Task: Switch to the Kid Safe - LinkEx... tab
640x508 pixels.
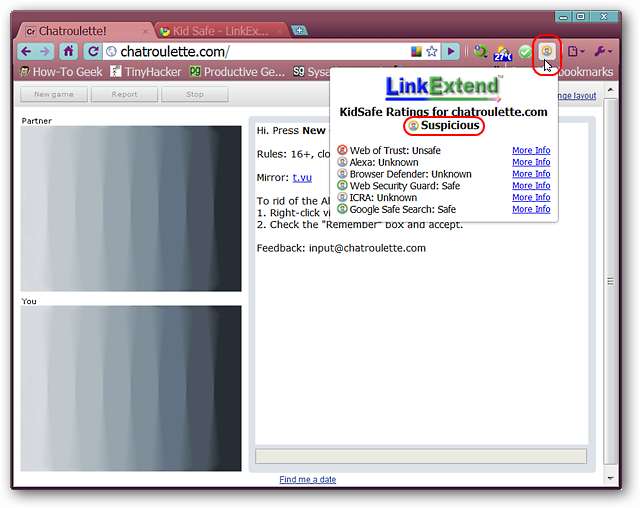Action: (220, 31)
